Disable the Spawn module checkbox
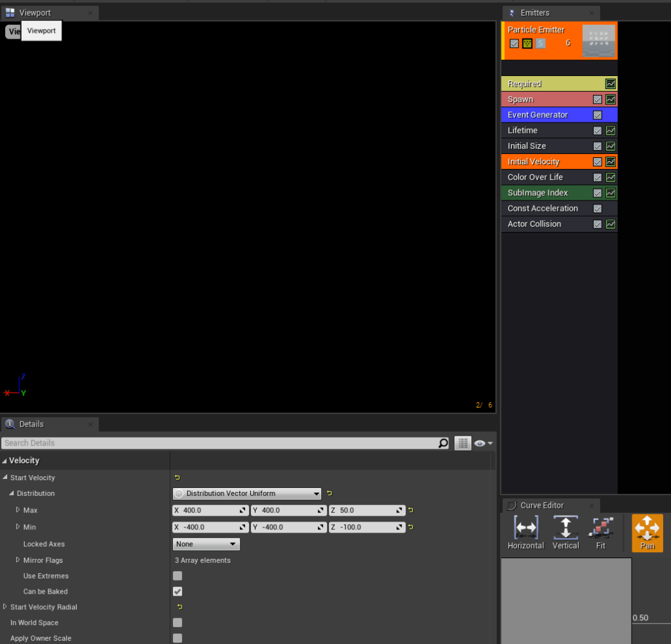The height and width of the screenshot is (644, 671). (598, 100)
